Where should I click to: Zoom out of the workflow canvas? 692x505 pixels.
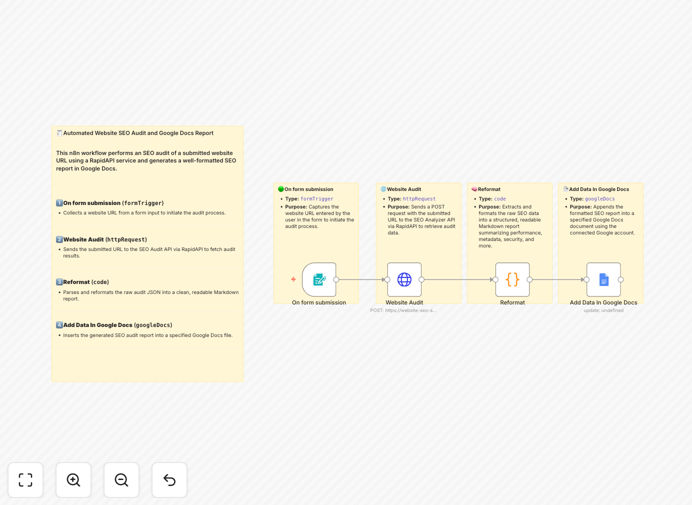[x=121, y=480]
